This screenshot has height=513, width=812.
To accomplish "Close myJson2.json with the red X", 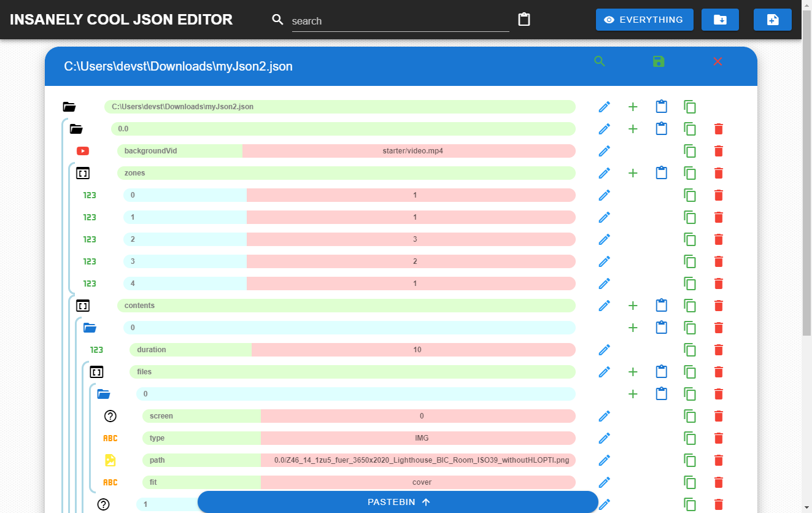I will pos(718,61).
